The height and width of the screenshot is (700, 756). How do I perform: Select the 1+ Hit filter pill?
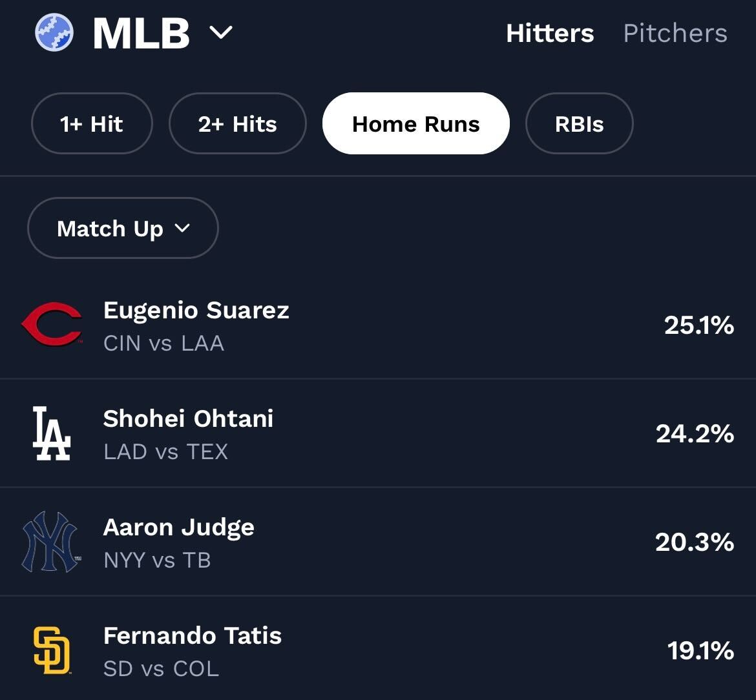[x=92, y=123]
